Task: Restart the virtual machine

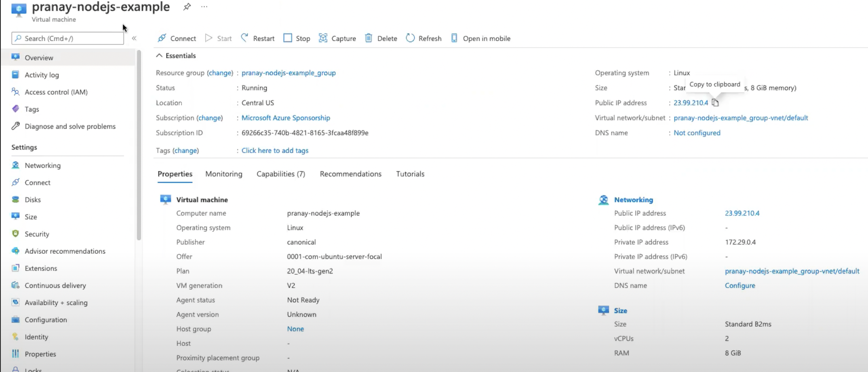Action: [x=257, y=38]
